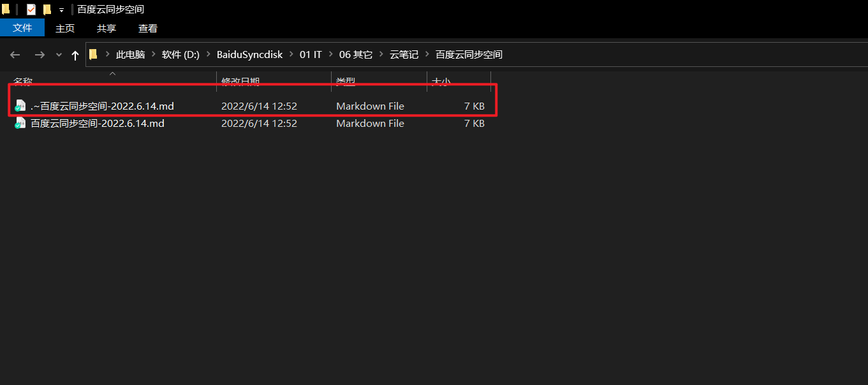Navigate to 云笔记 in the address path

point(404,55)
